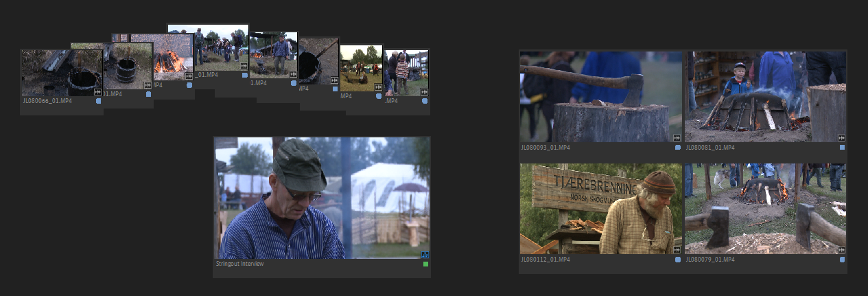Image resolution: width=868 pixels, height=296 pixels.
Task: Click the badge icon on the distant field gathering clip
Action: [378, 87]
